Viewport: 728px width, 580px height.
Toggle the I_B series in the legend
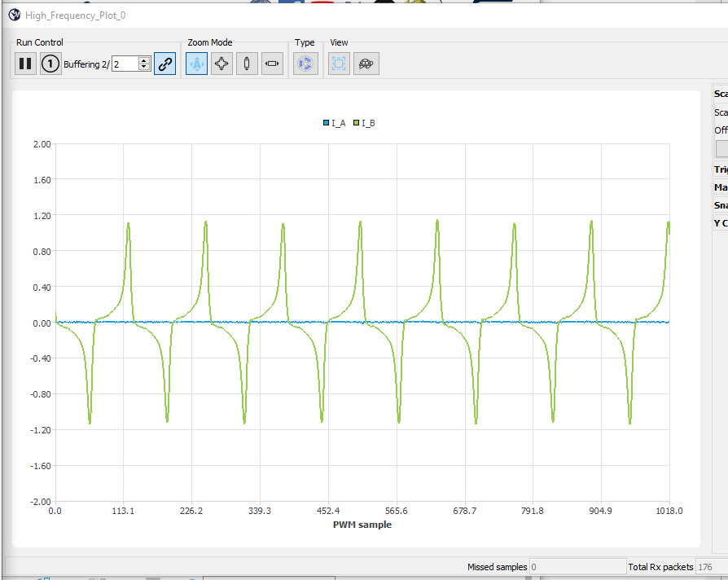pos(364,123)
